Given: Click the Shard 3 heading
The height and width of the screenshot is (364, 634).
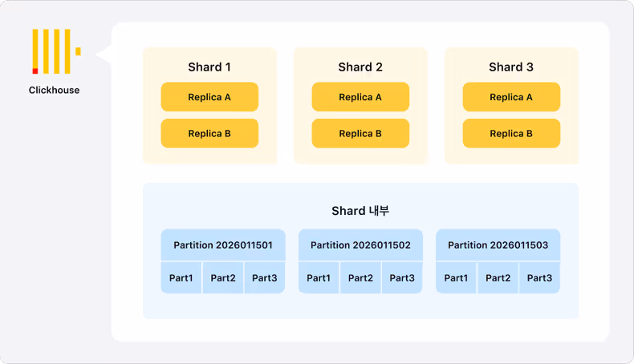Looking at the screenshot, I should pos(511,67).
